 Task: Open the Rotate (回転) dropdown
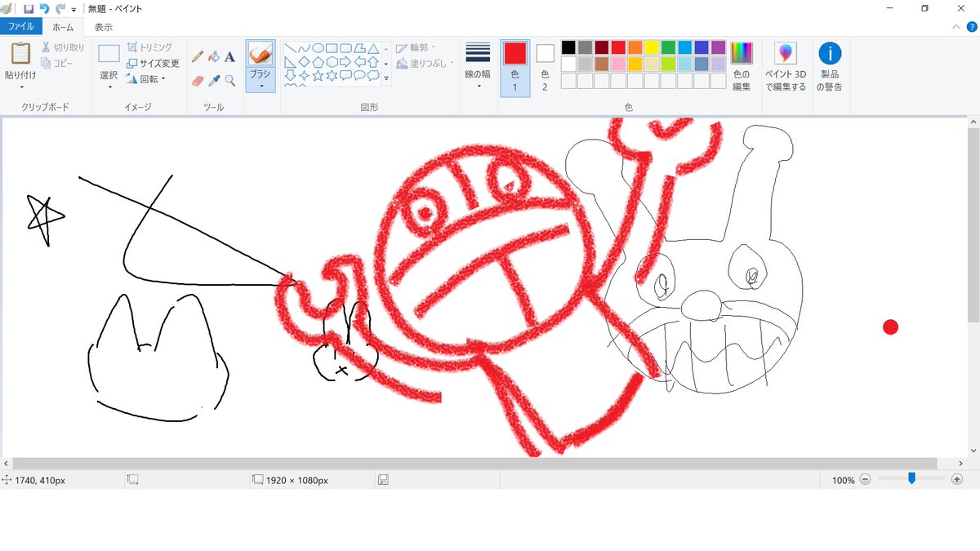(x=146, y=79)
